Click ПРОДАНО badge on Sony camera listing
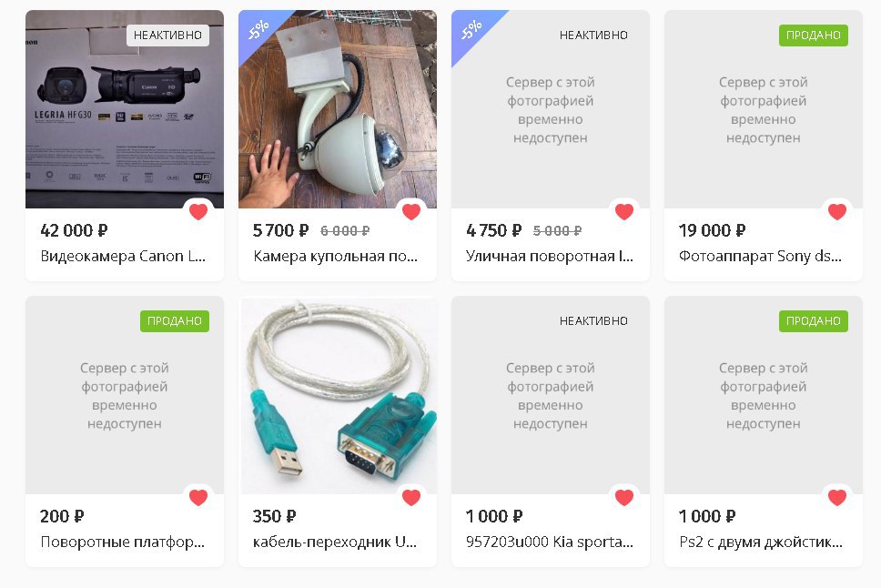The image size is (881, 588). tap(814, 35)
